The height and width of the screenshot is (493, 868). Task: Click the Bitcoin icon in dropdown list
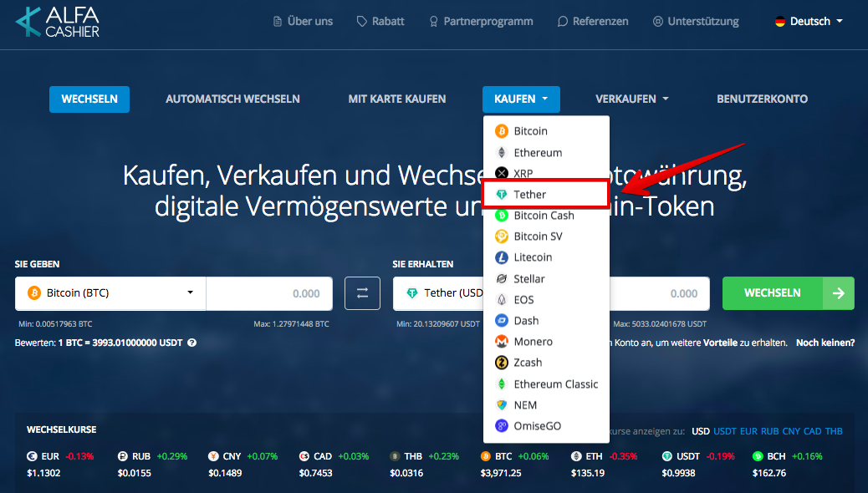(502, 131)
